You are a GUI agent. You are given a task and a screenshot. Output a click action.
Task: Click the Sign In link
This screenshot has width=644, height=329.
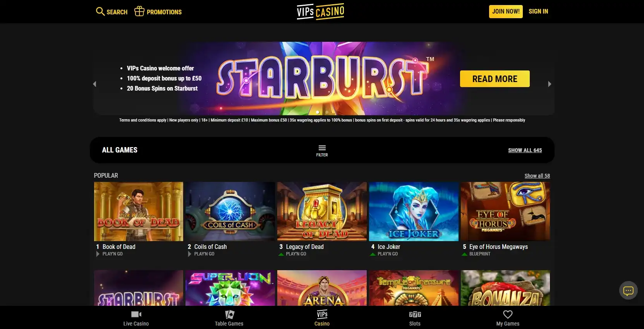538,11
